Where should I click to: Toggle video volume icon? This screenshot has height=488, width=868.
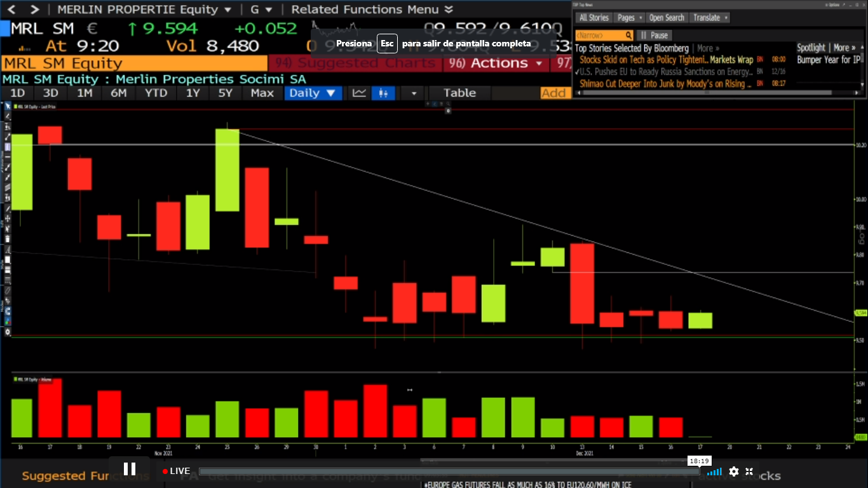(x=715, y=471)
